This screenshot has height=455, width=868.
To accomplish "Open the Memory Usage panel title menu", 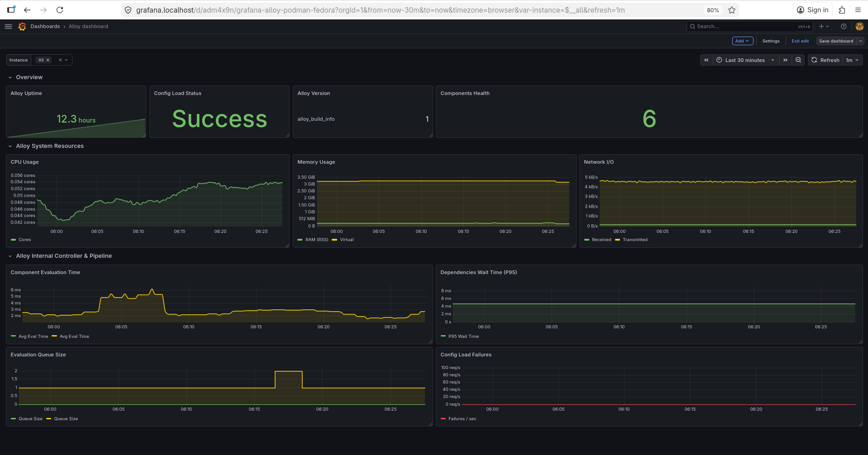I will coord(316,162).
